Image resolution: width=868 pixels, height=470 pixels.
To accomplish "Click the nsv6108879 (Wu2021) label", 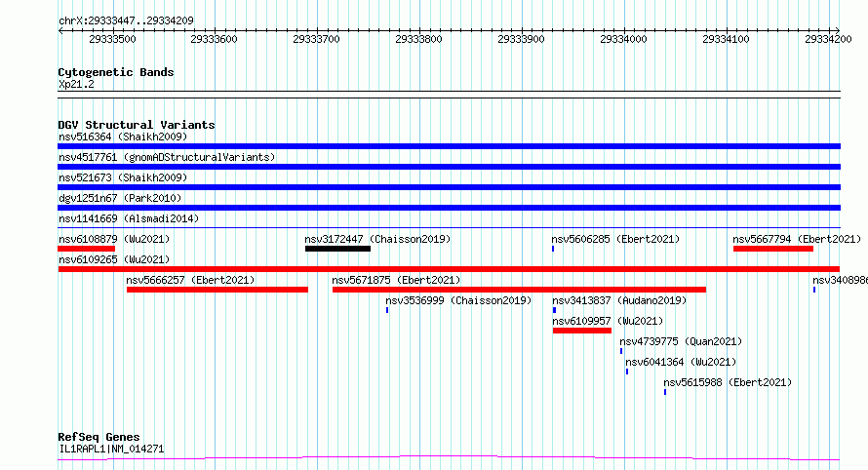I will [x=114, y=239].
